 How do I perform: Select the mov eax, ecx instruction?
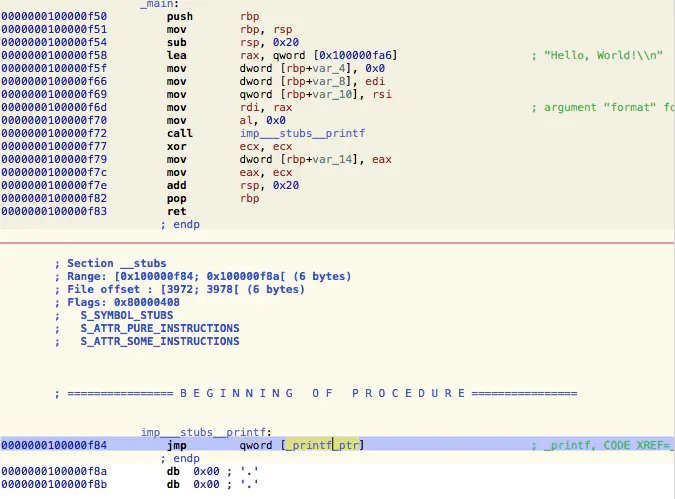[x=229, y=172]
